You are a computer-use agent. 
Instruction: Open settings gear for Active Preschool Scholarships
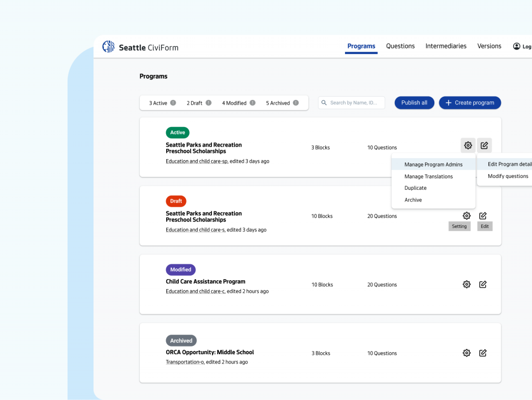click(x=468, y=146)
